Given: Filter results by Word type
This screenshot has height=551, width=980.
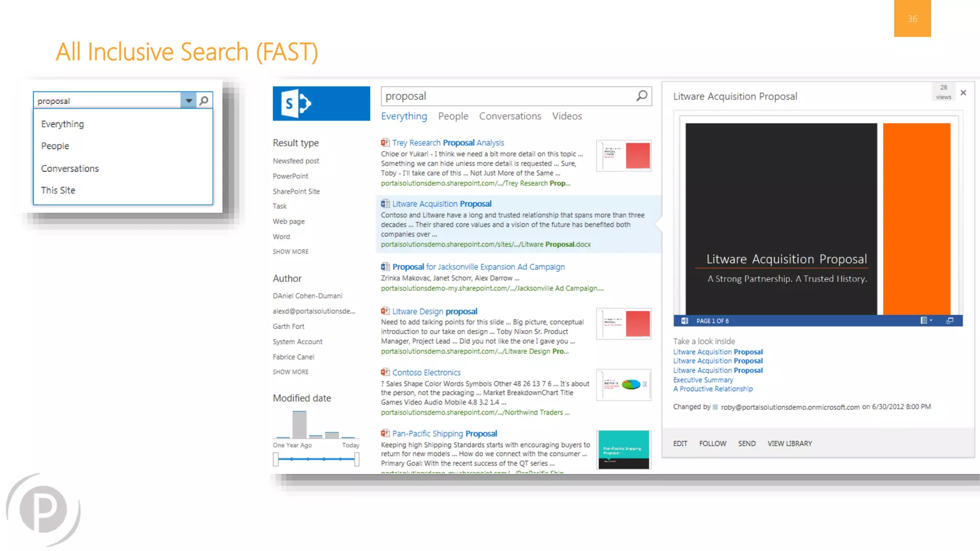Looking at the screenshot, I should pyautogui.click(x=281, y=237).
